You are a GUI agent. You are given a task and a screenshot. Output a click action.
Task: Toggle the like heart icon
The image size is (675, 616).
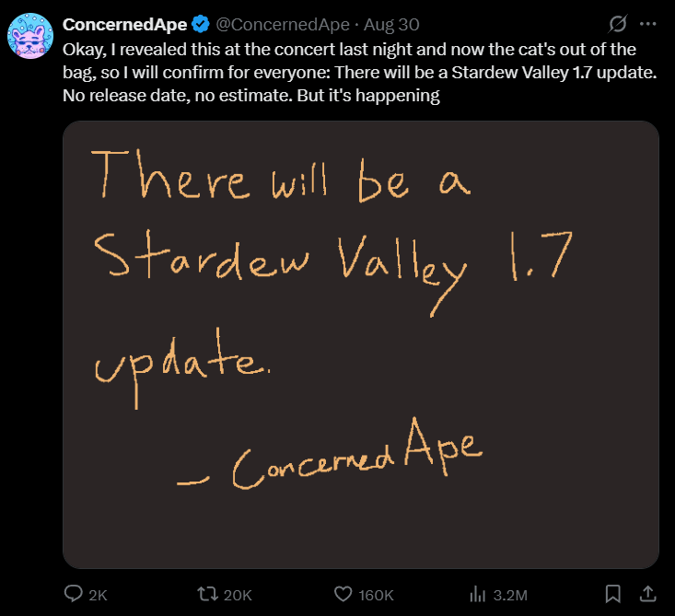click(343, 594)
